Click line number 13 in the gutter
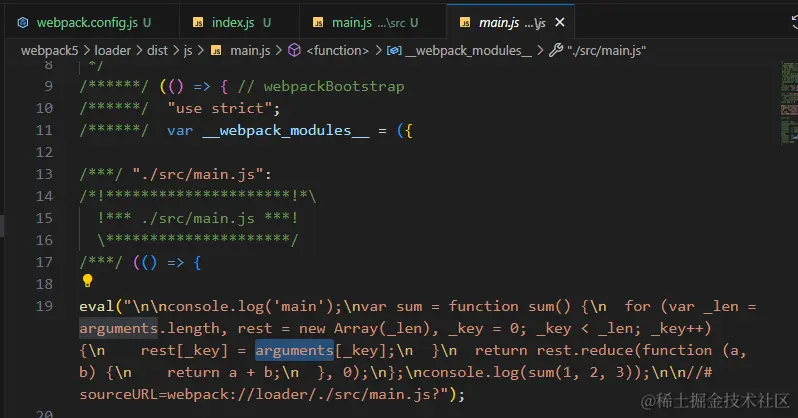 (44, 174)
